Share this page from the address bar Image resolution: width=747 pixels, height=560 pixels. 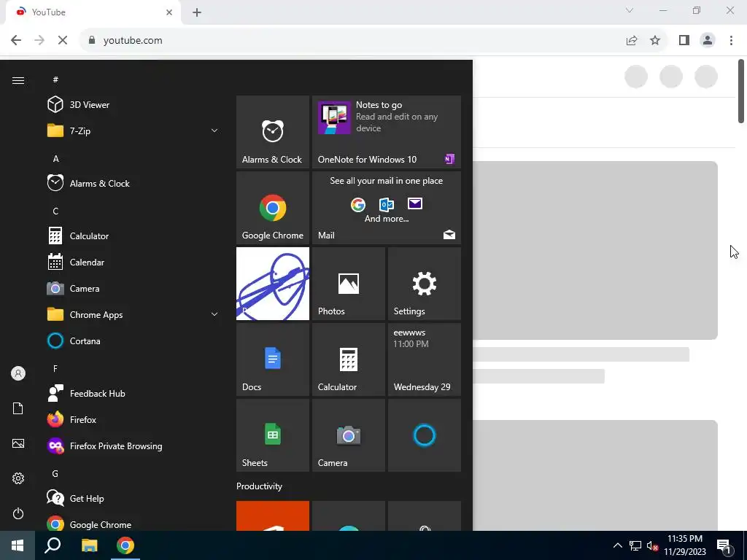point(632,41)
